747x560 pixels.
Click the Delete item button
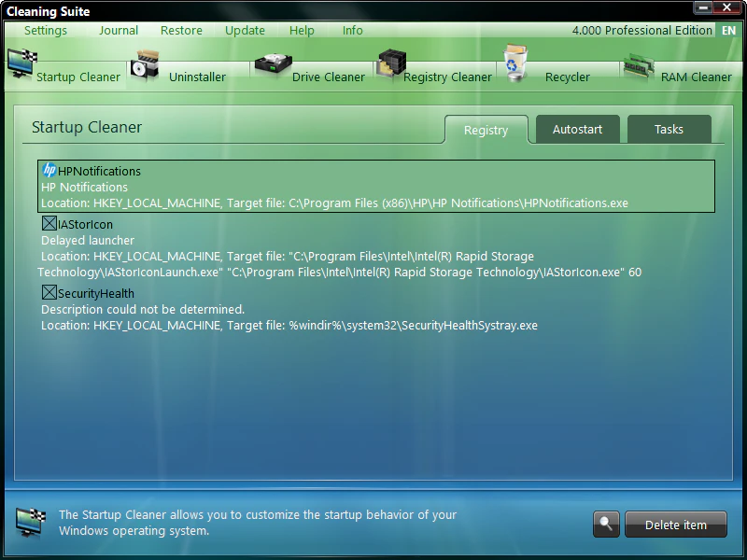point(675,524)
